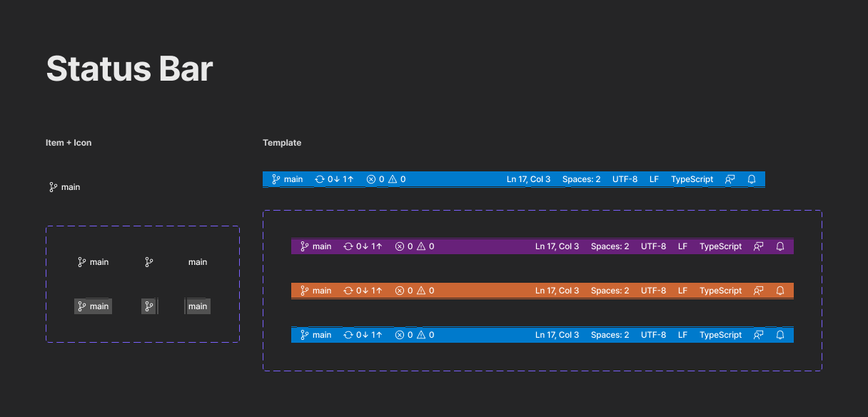Click the bell icon in the purple status bar

click(x=780, y=246)
